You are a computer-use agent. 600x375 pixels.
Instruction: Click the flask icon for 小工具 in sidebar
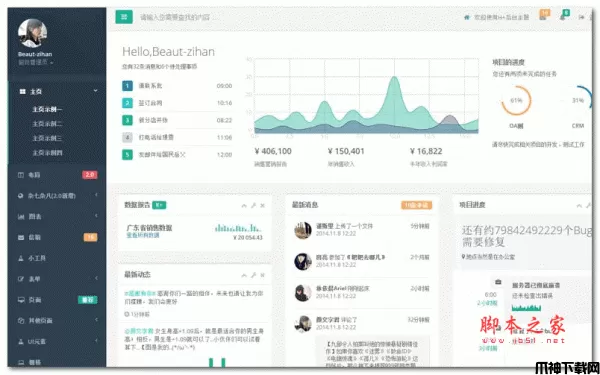(x=21, y=258)
